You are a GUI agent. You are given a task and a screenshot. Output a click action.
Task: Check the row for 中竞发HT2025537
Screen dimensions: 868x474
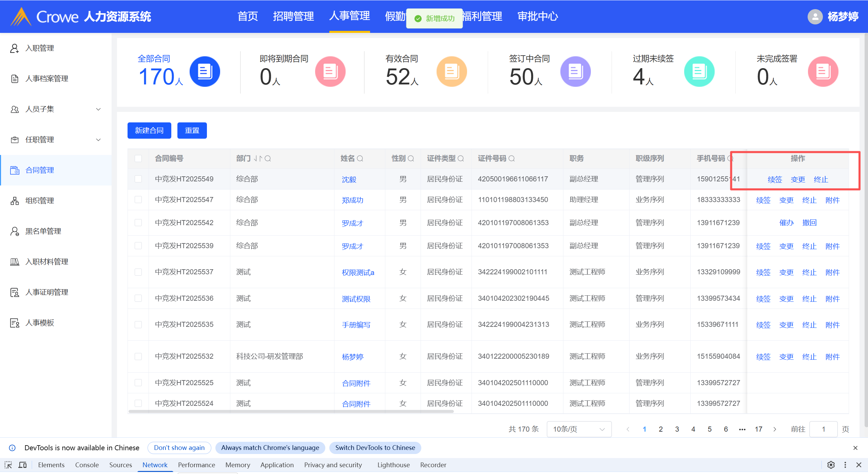[138, 272]
